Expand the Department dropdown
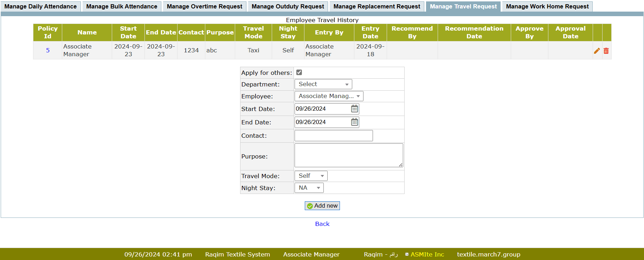This screenshot has width=644, height=260. pos(323,84)
